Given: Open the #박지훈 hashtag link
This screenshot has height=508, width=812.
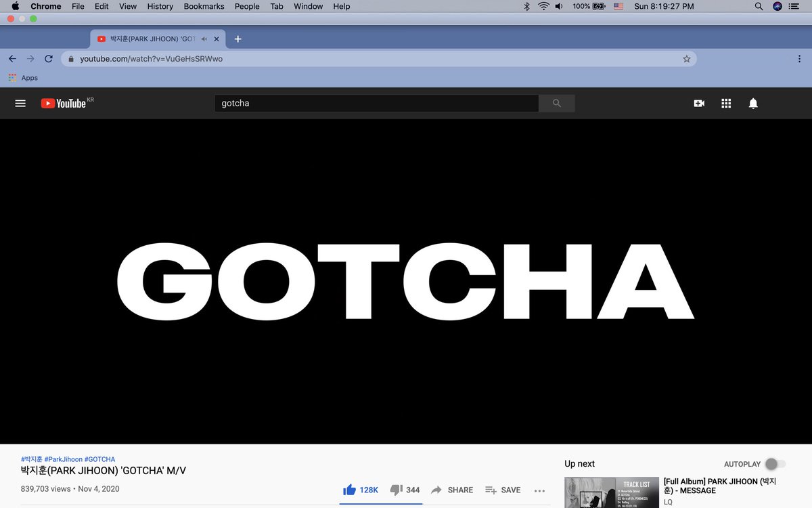Looking at the screenshot, I should 31,459.
